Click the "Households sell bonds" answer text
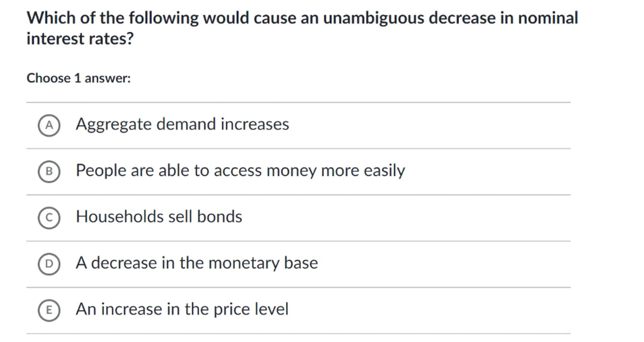 [x=159, y=217]
